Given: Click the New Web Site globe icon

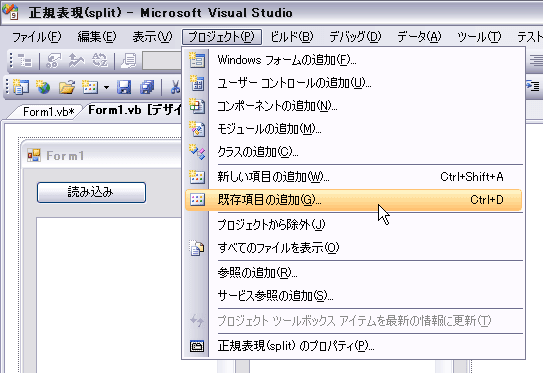Looking at the screenshot, I should (x=43, y=87).
